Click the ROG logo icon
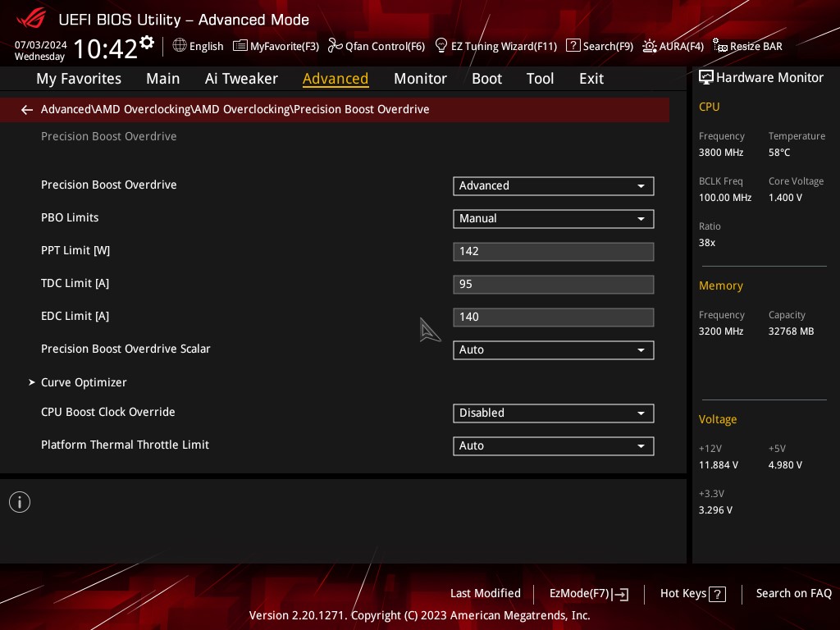The image size is (840, 630). [31, 18]
